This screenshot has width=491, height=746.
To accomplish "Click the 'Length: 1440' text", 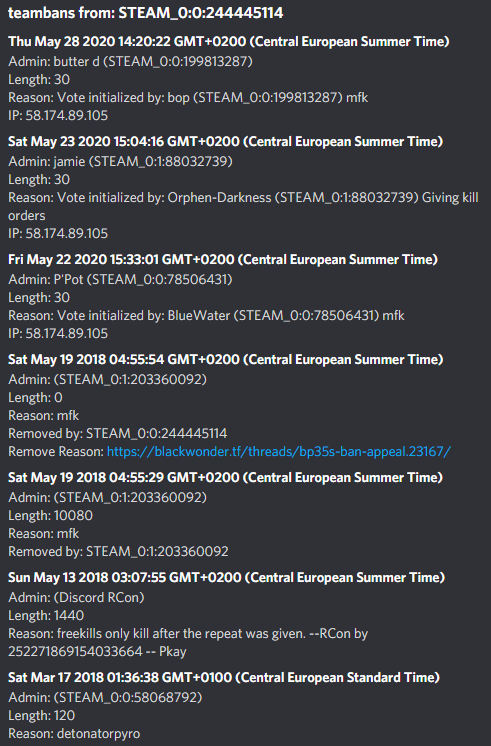I will [x=46, y=615].
